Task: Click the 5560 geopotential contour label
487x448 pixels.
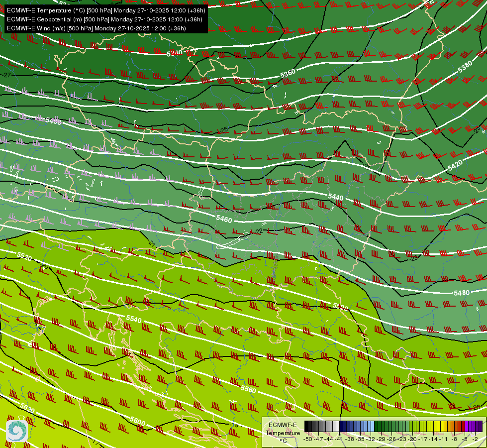Action: 248,389
